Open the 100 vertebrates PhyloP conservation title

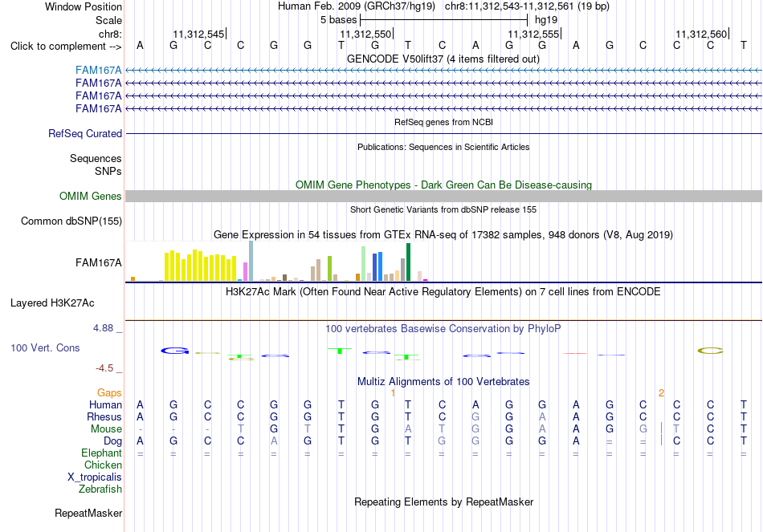443,329
